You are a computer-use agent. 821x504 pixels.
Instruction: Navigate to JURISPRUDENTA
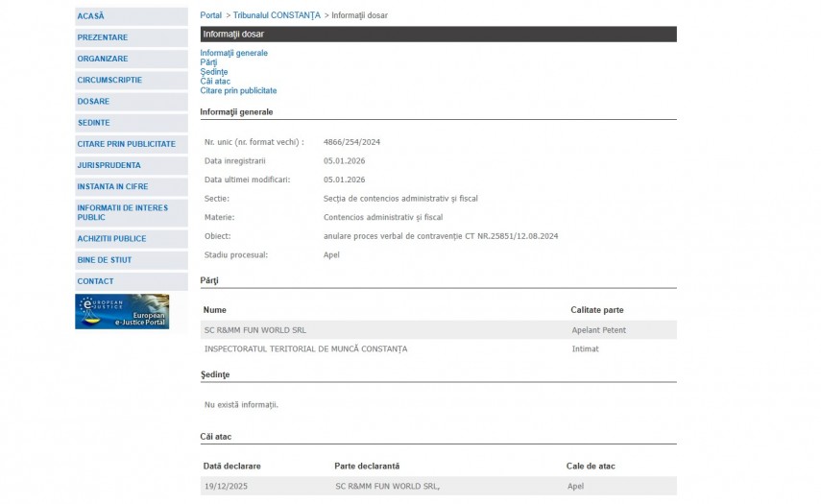pos(109,165)
